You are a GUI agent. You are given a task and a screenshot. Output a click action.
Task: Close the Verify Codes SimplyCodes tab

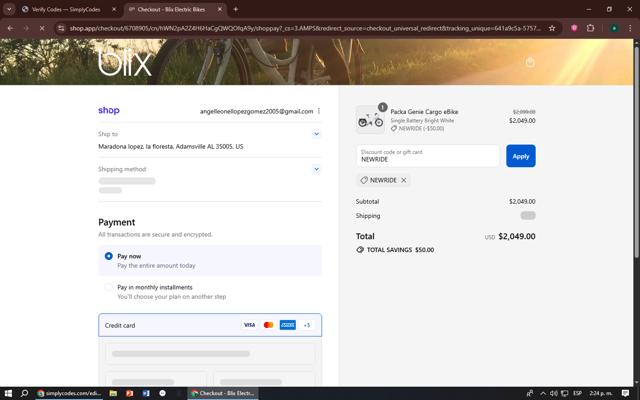click(x=114, y=9)
